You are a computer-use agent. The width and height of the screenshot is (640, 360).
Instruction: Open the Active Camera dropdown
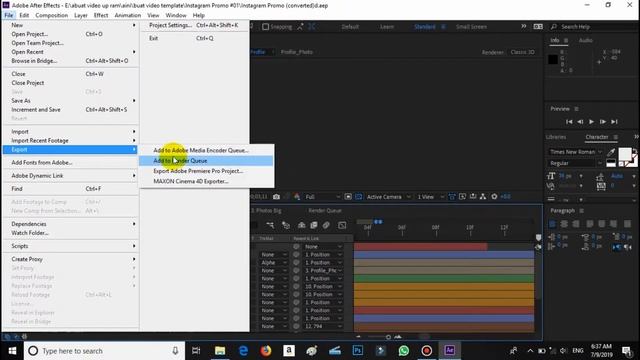click(388, 197)
